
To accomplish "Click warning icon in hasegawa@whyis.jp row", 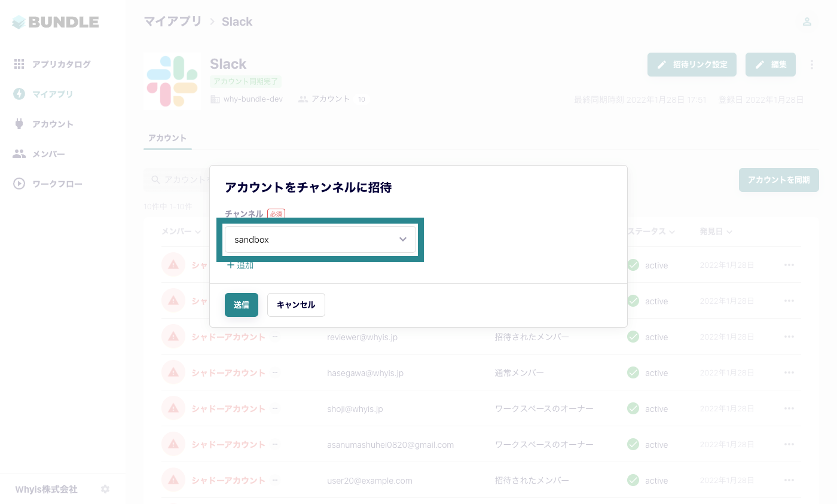I will (x=173, y=372).
